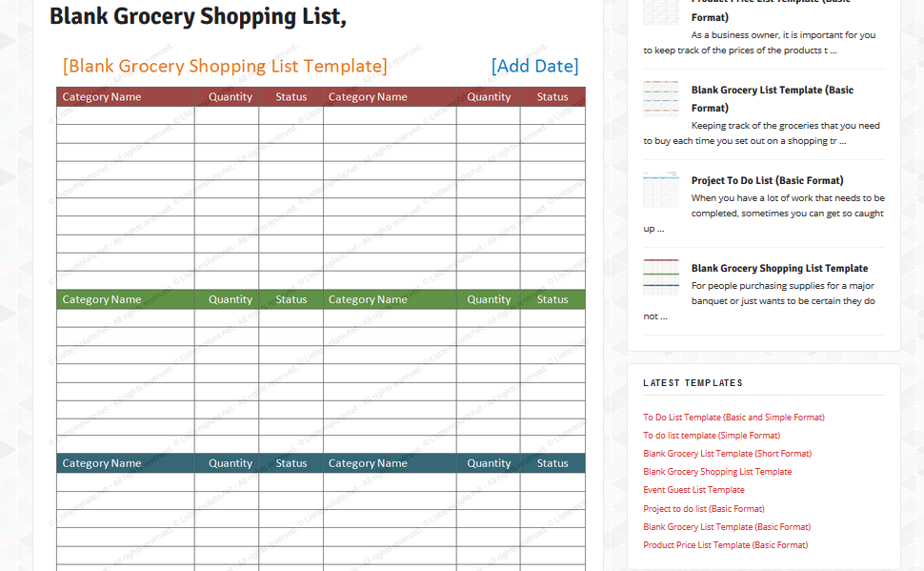This screenshot has height=571, width=924.
Task: Open Blank Grocery Shopping List Template link under Latest Templates
Action: pyautogui.click(x=716, y=472)
